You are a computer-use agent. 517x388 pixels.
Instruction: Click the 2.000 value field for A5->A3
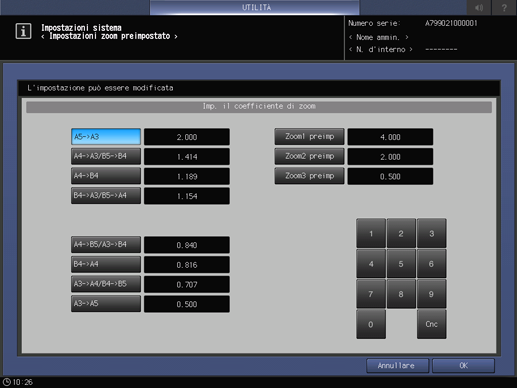click(187, 137)
